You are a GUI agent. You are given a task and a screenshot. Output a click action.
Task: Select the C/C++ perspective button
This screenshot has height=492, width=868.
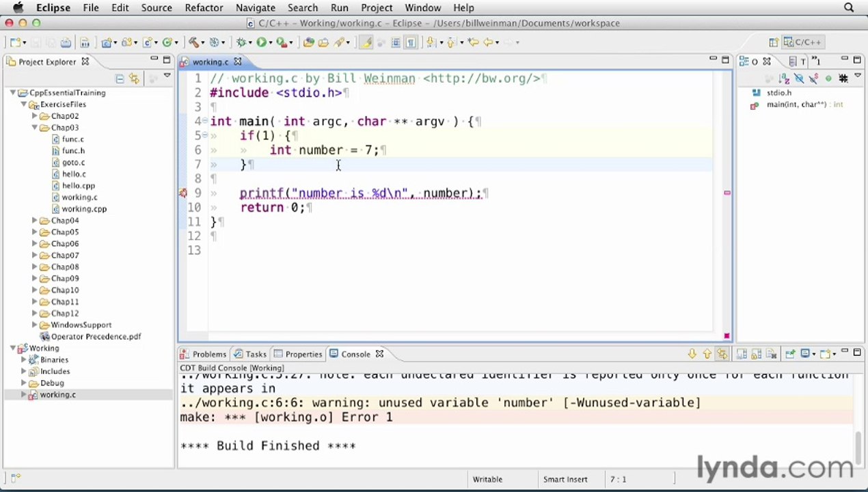tap(803, 42)
